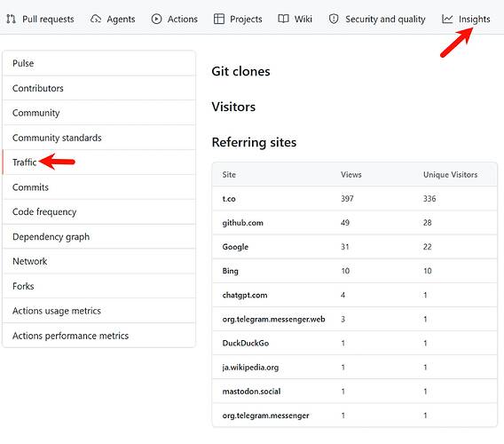Click the 4 views value for chatgpt.com
Viewport: 504px width, 444px height.
click(343, 295)
